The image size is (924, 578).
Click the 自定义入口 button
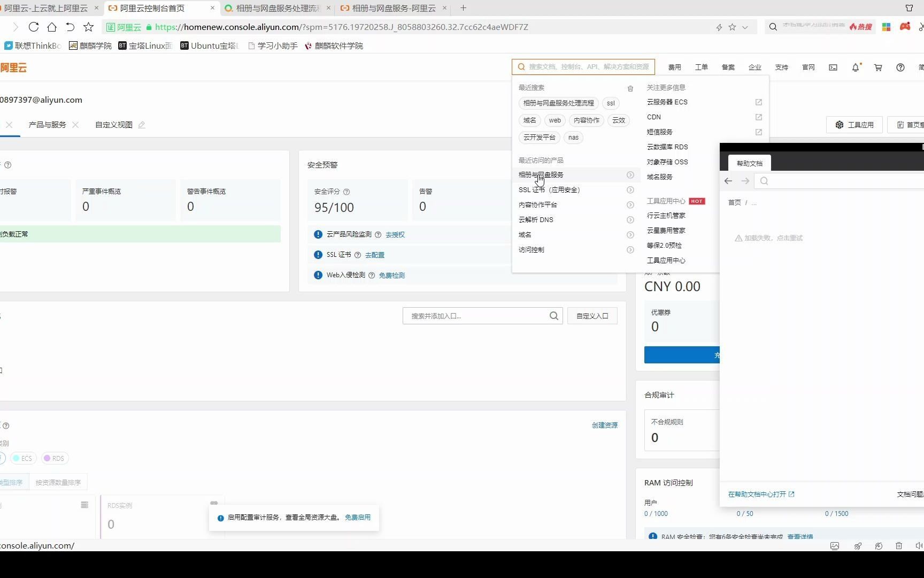point(592,316)
